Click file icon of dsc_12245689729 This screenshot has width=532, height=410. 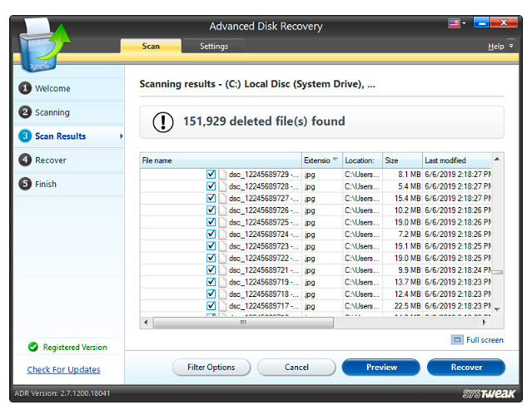click(222, 174)
